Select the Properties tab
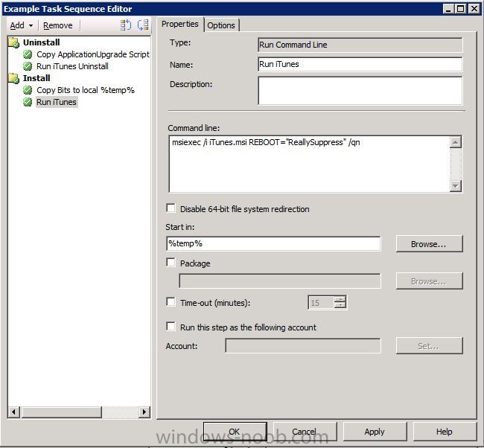The height and width of the screenshot is (448, 484). pyautogui.click(x=180, y=24)
